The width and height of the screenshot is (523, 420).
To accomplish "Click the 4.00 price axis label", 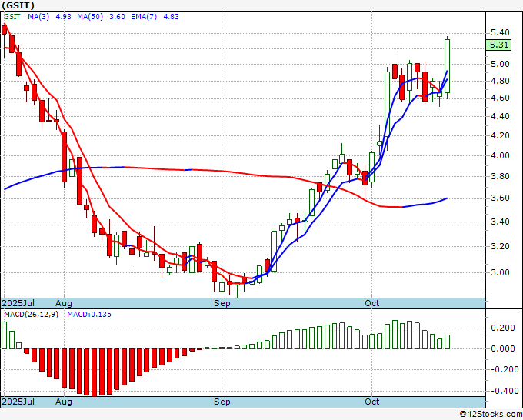I will (500, 156).
